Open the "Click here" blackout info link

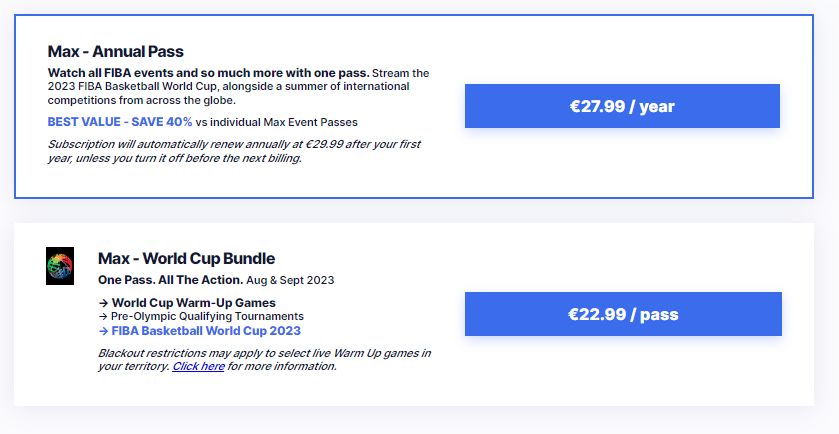pyautogui.click(x=198, y=366)
